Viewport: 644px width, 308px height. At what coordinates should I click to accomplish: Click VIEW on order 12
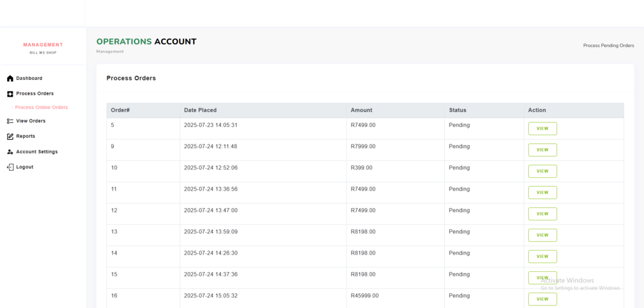pyautogui.click(x=542, y=214)
